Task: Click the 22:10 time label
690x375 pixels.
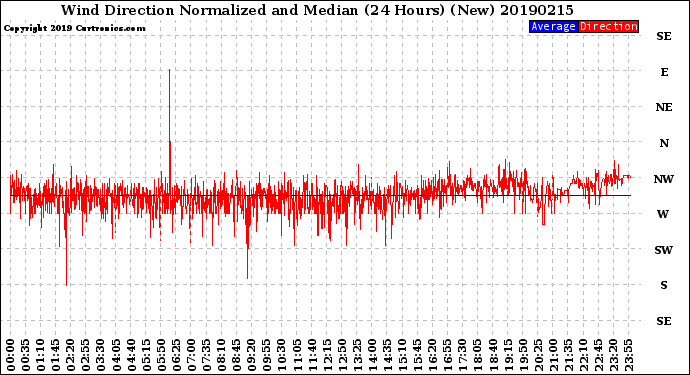Action: [x=583, y=355]
